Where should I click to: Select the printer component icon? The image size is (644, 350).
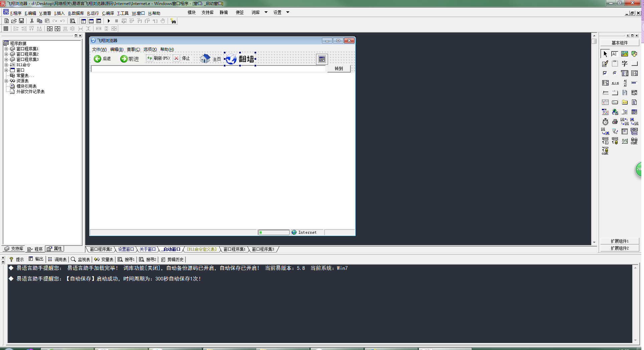(615, 122)
